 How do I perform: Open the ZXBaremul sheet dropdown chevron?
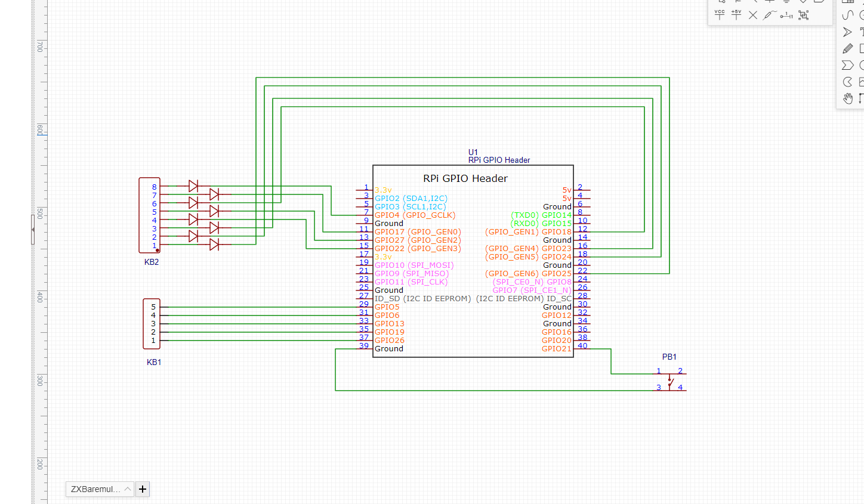tap(128, 489)
